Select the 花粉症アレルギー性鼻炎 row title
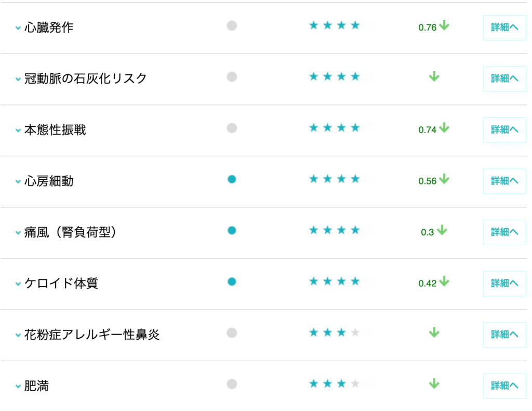Image resolution: width=532 pixels, height=411 pixels. click(x=92, y=335)
